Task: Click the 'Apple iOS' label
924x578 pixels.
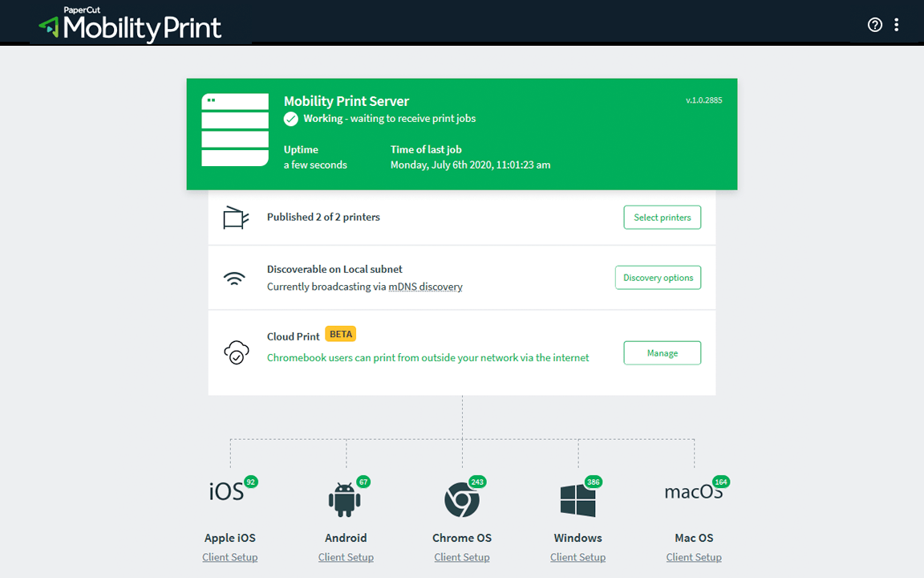Action: click(x=230, y=538)
